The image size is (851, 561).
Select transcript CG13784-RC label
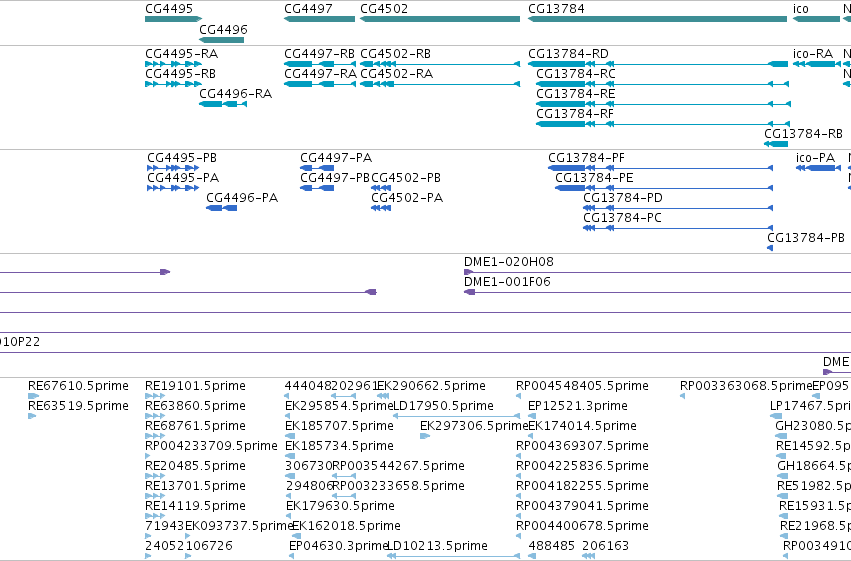(x=576, y=73)
